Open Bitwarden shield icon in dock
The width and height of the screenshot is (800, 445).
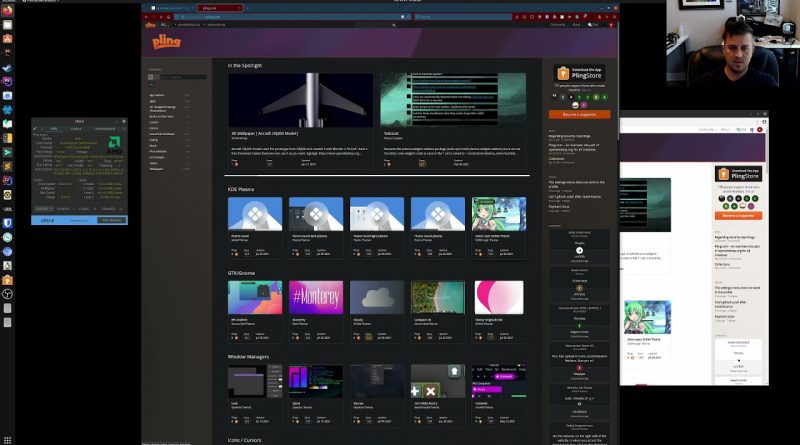click(8, 223)
